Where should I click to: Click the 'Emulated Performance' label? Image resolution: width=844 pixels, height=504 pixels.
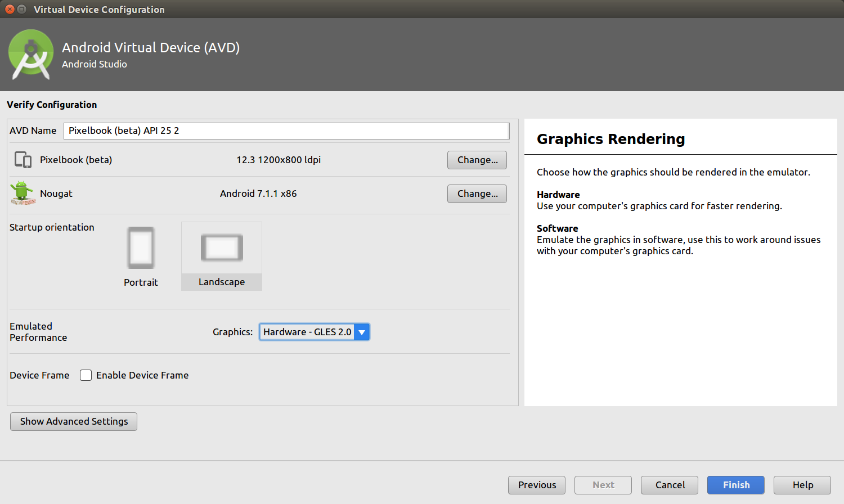click(x=38, y=332)
